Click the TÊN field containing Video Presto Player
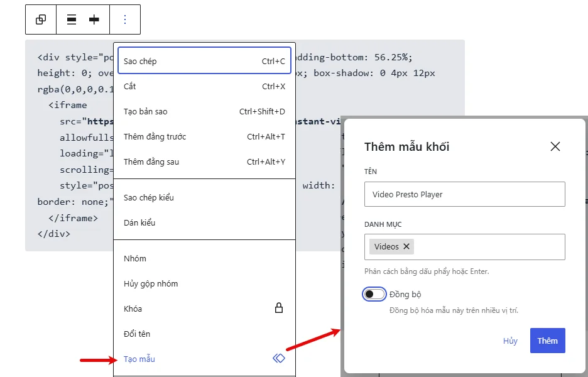The image size is (588, 377). point(465,194)
